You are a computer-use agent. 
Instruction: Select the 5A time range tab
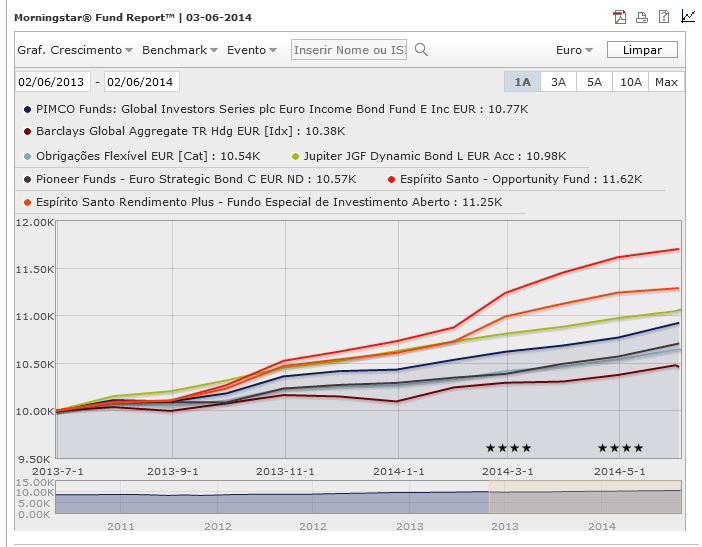point(594,82)
